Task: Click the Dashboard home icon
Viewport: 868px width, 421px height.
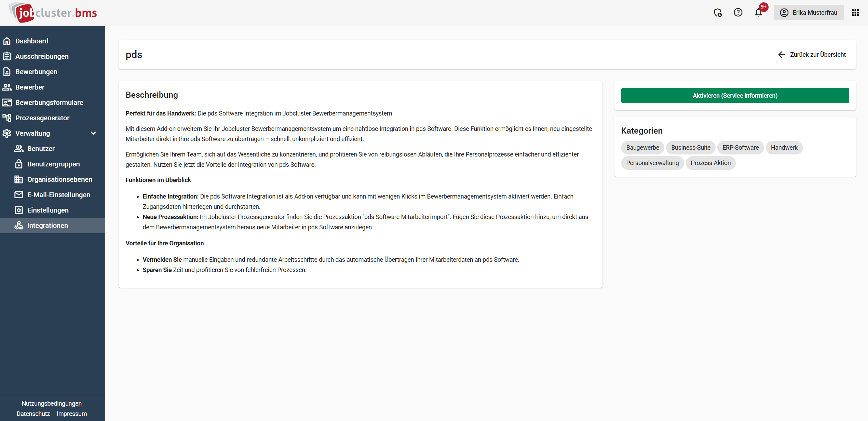Action: [x=7, y=41]
